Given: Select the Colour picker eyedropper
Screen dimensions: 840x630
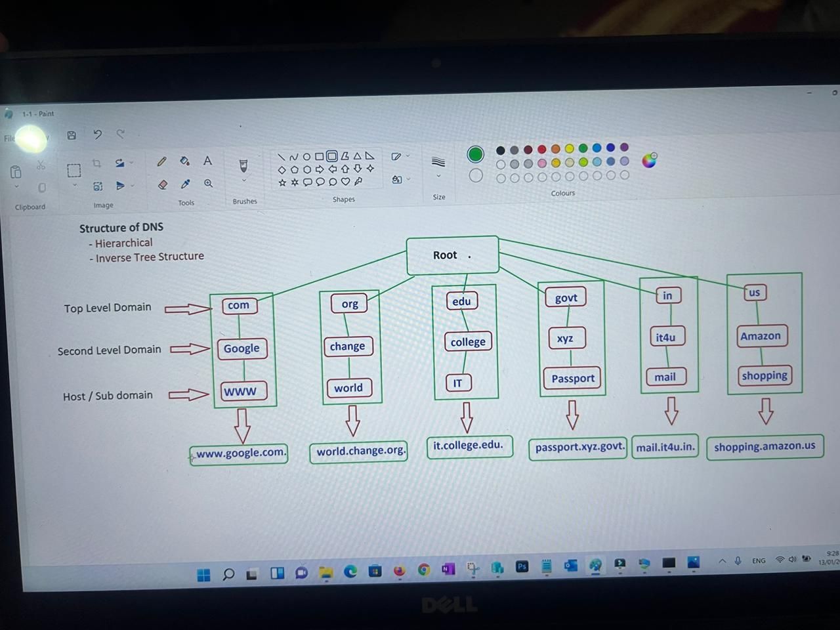Looking at the screenshot, I should click(186, 184).
